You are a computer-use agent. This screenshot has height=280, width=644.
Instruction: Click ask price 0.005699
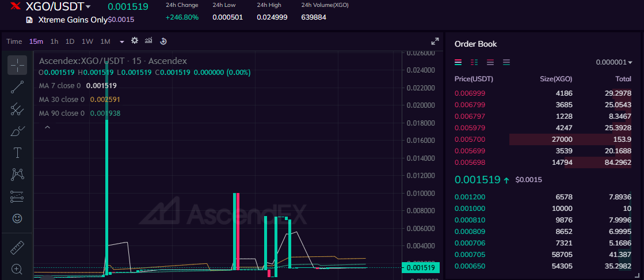point(470,151)
